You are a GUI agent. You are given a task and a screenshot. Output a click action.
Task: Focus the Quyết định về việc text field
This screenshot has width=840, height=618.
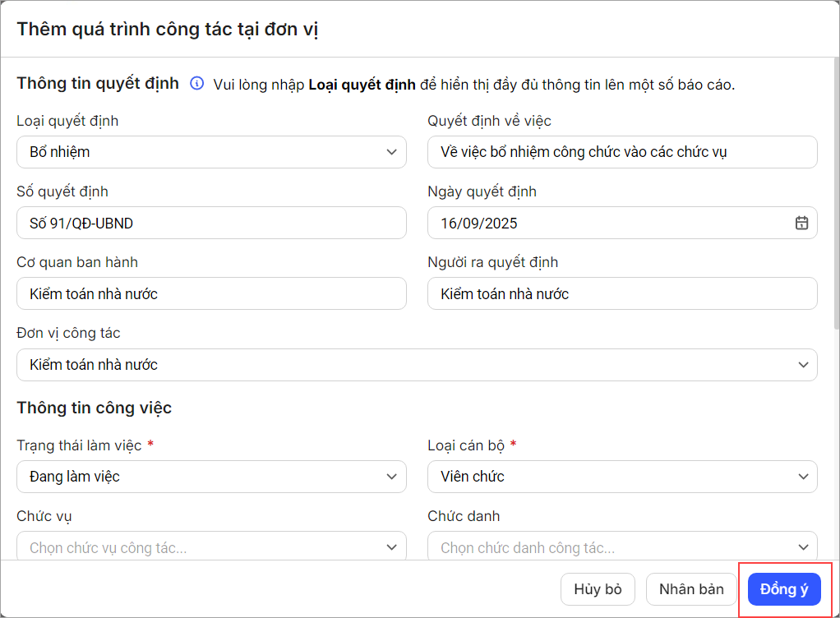click(x=622, y=152)
